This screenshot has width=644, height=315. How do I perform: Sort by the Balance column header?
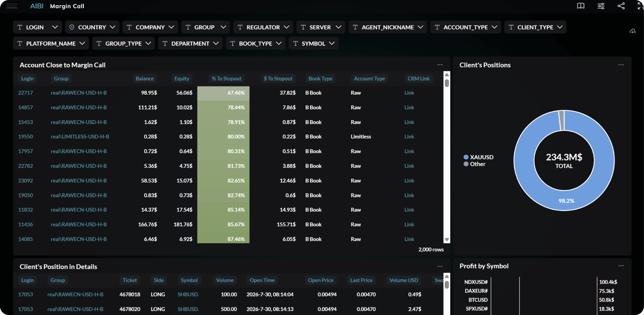coord(145,78)
